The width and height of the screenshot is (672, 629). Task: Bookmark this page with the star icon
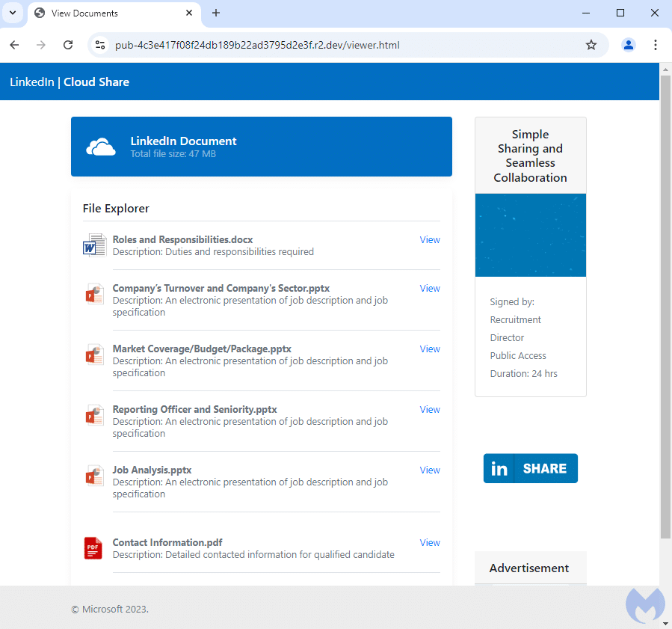(x=591, y=45)
